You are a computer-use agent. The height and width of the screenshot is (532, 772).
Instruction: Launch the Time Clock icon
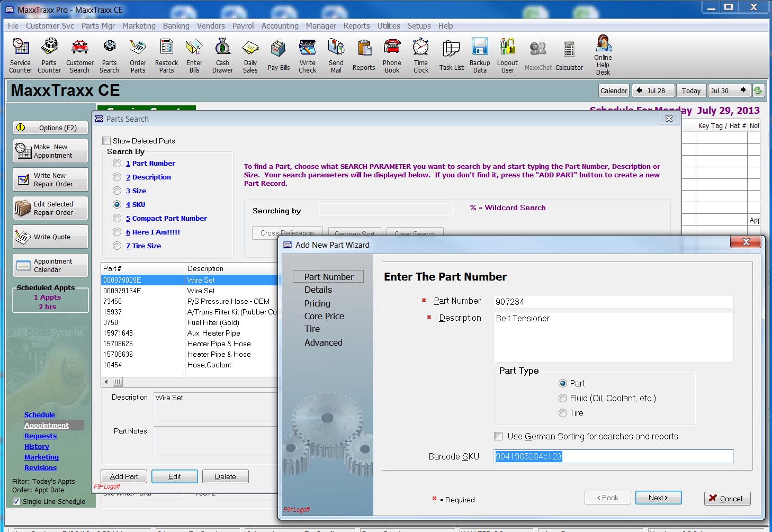pos(421,56)
